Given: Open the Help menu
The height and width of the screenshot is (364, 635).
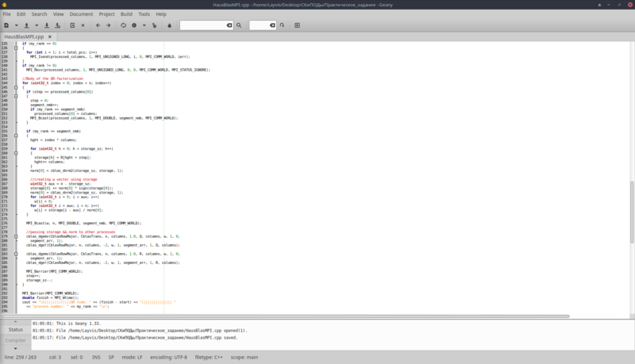Looking at the screenshot, I should pyautogui.click(x=161, y=14).
